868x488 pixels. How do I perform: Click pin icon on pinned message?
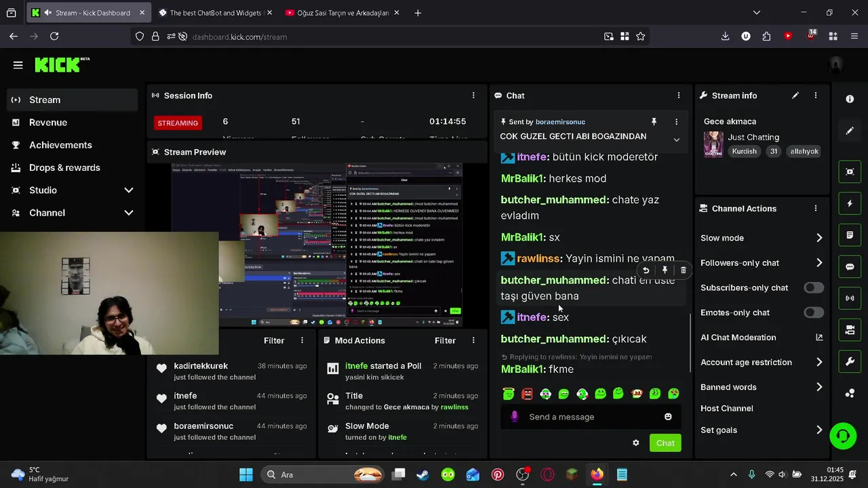(654, 122)
